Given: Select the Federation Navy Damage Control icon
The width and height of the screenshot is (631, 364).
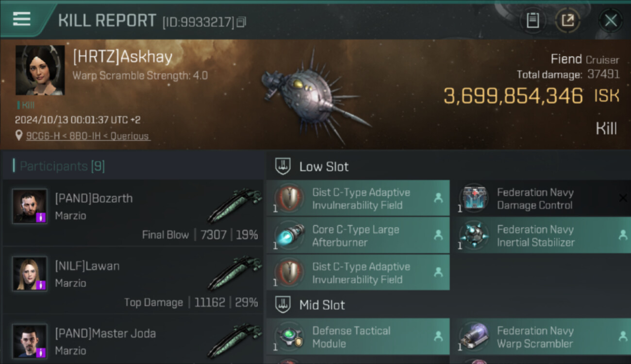Looking at the screenshot, I should point(474,198).
